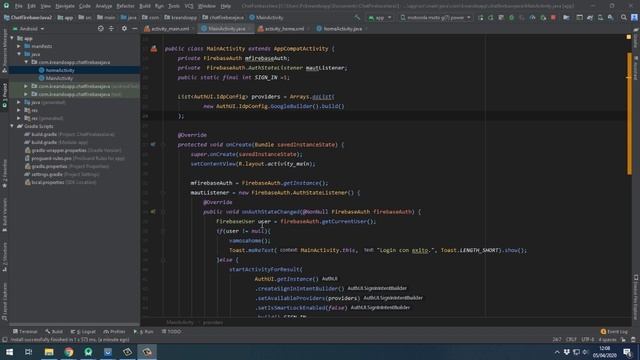640x360 pixels.
Task: Select homeActivity in project tree
Action: (60, 70)
